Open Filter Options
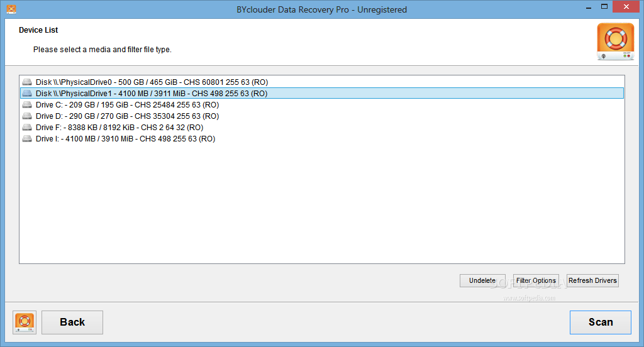Screen dimensions: 644x347 point(536,280)
